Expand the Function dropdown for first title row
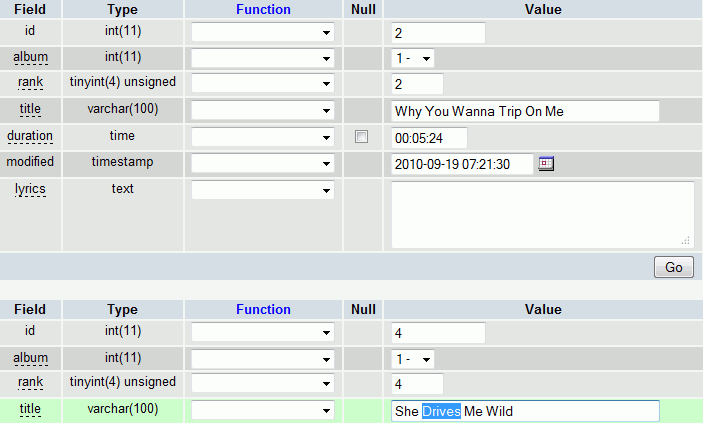This screenshot has height=423, width=703. click(x=263, y=110)
